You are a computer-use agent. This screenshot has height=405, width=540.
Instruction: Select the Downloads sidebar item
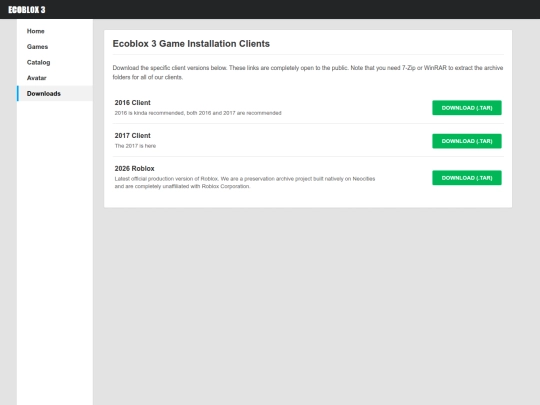(x=55, y=93)
